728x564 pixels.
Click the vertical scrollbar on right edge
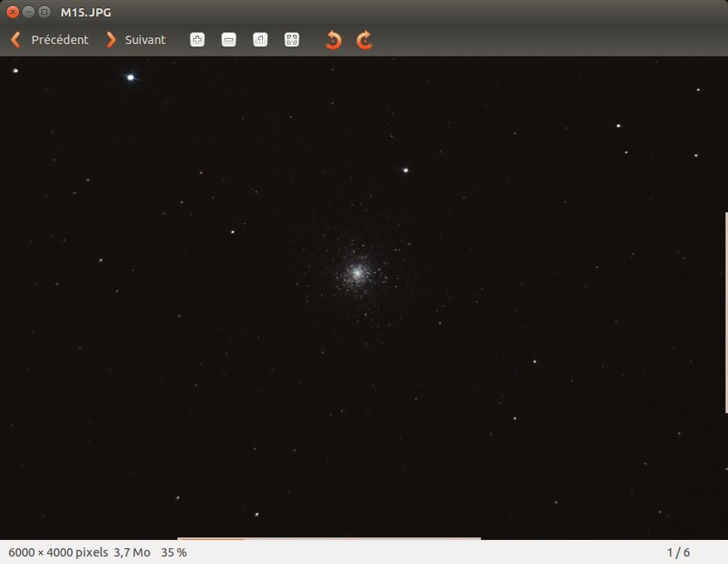point(726,312)
